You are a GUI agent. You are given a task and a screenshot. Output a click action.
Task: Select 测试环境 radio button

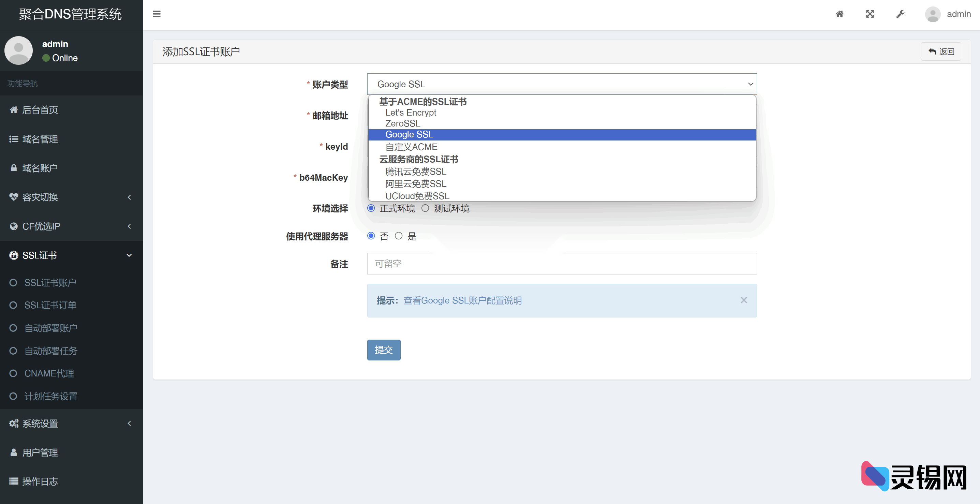click(x=425, y=208)
